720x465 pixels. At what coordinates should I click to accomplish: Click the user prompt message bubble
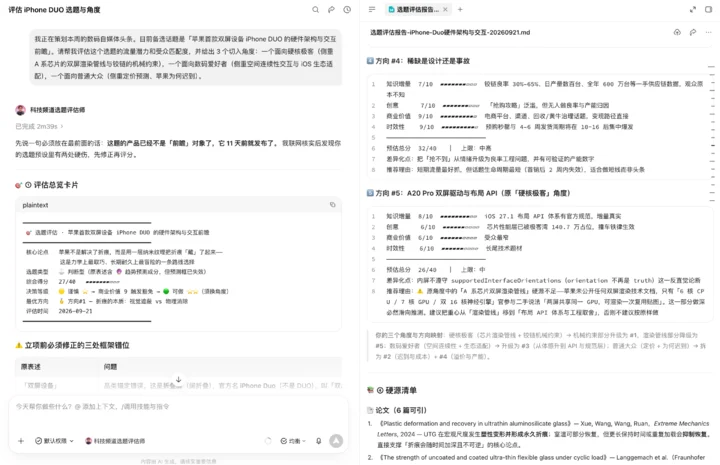tap(186, 57)
